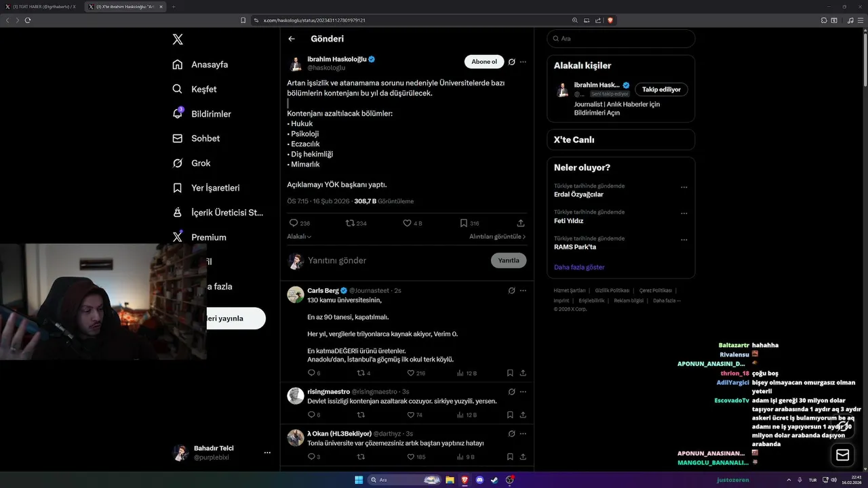
Task: Click share icon of main post
Action: point(521,223)
